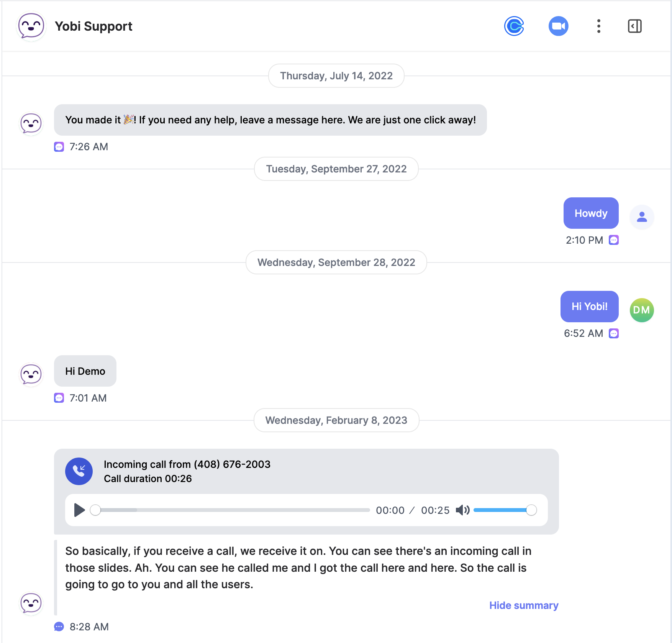This screenshot has width=672, height=643.
Task: Open the Calendly scheduling icon
Action: 514,26
